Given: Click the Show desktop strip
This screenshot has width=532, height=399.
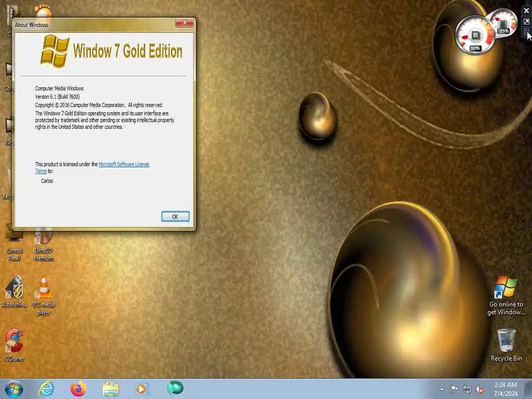Looking at the screenshot, I should [x=528, y=389].
